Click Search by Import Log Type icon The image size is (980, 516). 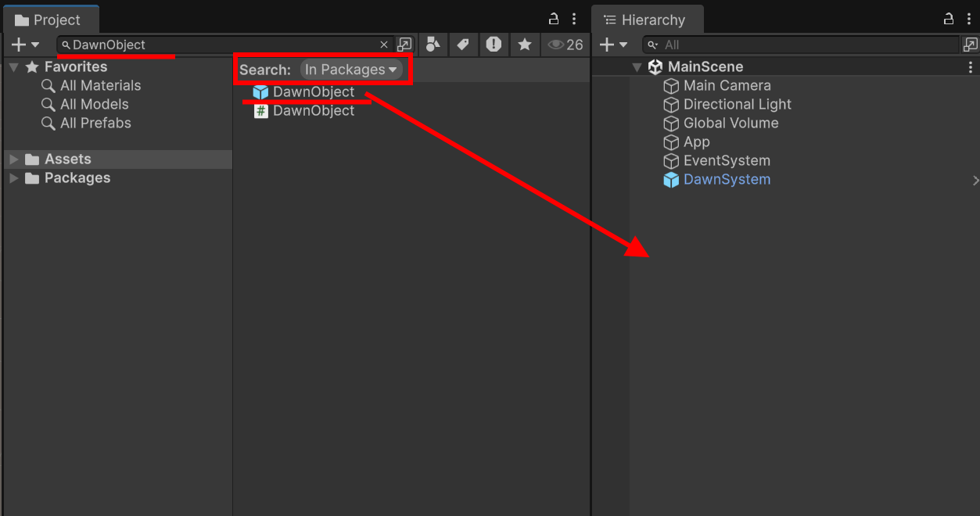point(494,45)
